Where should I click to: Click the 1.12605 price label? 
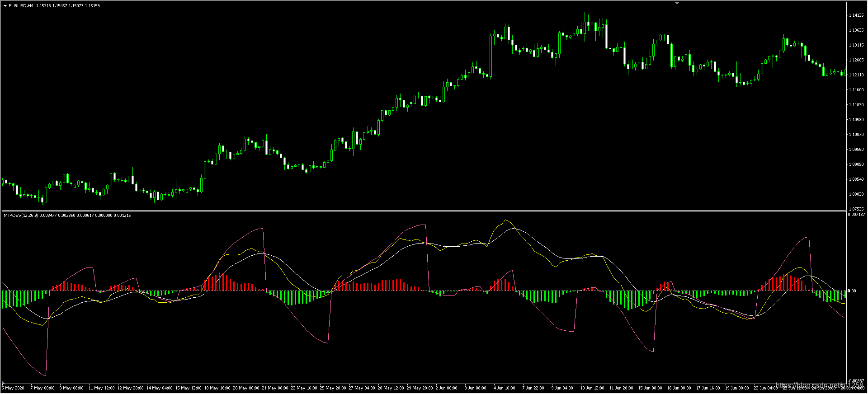tap(856, 60)
